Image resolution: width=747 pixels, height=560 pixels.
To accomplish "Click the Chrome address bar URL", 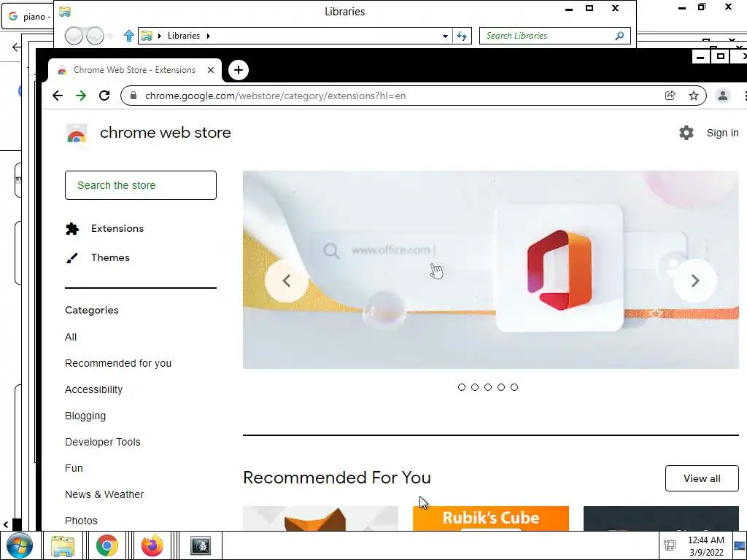I will click(275, 96).
